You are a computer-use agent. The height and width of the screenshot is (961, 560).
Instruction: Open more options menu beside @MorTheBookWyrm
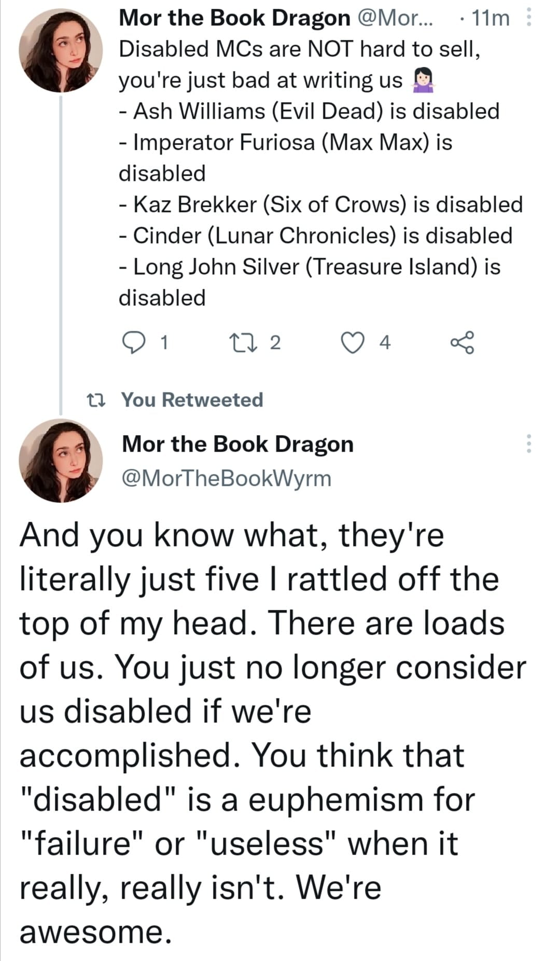[x=528, y=444]
